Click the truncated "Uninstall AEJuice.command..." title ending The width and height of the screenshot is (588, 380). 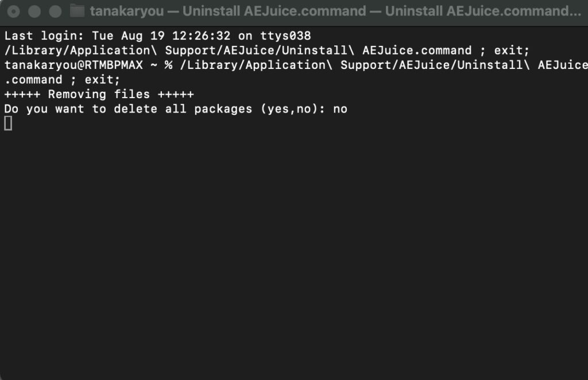pyautogui.click(x=483, y=11)
